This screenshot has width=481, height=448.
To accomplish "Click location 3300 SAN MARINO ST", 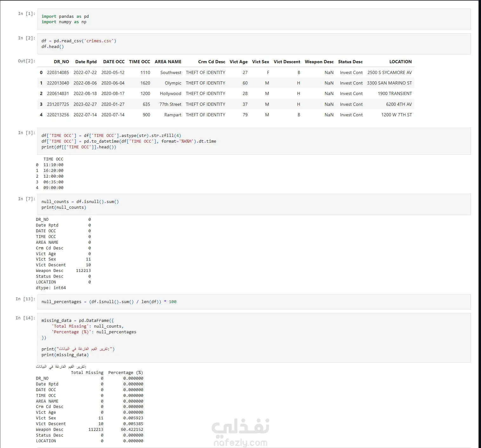I will point(389,83).
